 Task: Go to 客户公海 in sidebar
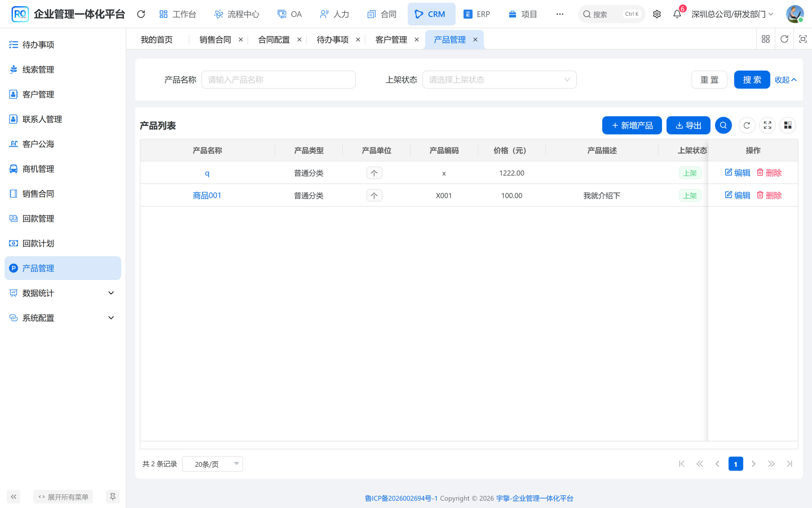point(63,144)
